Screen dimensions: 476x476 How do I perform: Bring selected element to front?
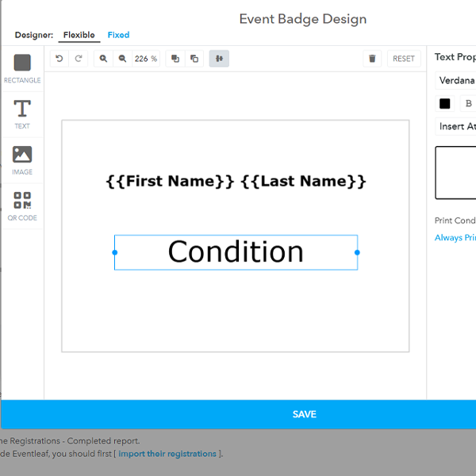[x=175, y=59]
